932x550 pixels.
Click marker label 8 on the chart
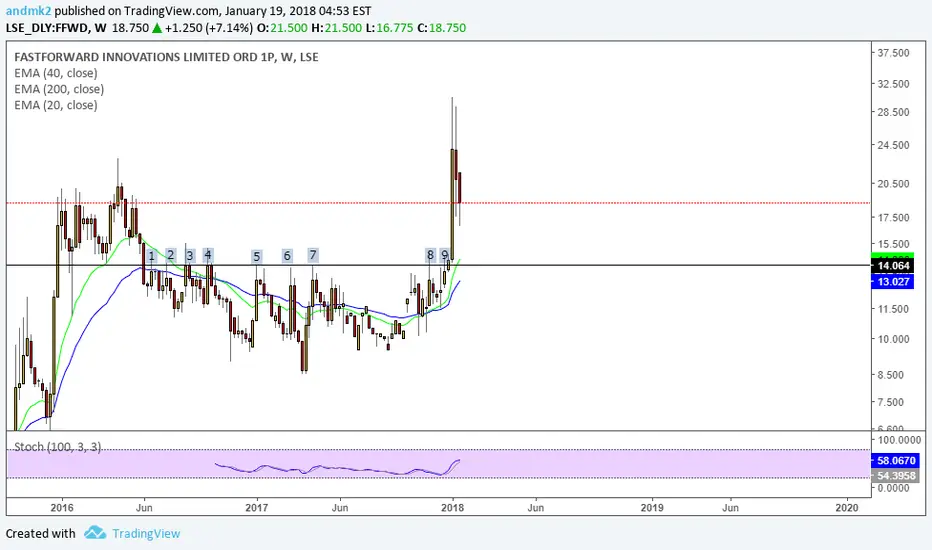(x=430, y=255)
